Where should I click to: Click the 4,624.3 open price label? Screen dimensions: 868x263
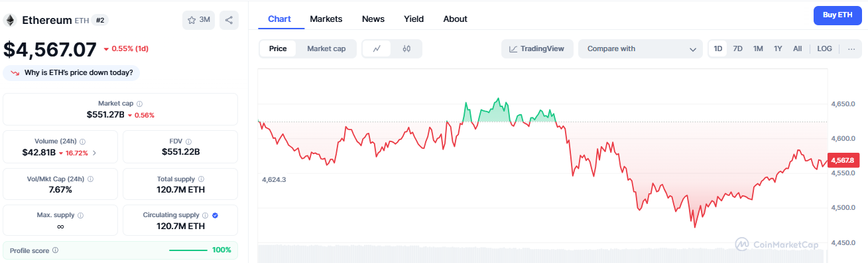[x=274, y=179]
